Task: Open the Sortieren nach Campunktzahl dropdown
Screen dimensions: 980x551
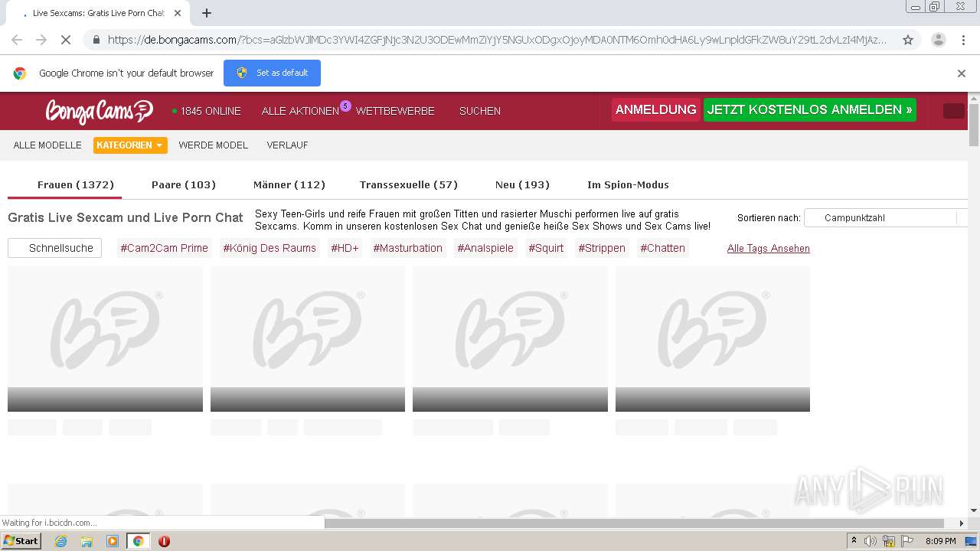Action: pyautogui.click(x=887, y=218)
